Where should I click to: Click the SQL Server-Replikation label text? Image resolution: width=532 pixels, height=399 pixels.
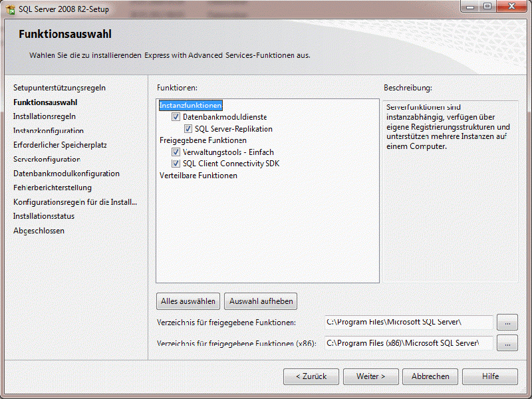[x=233, y=129]
